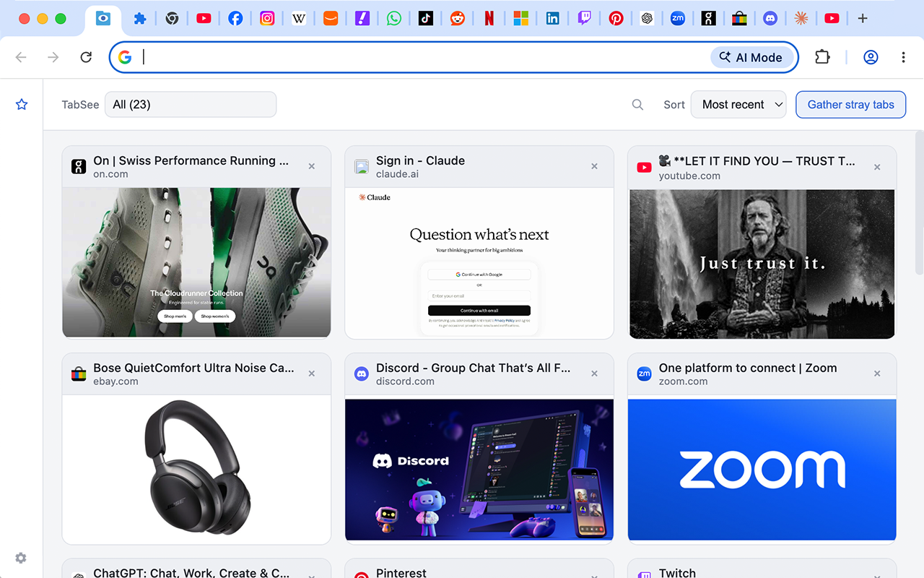The image size is (924, 578).
Task: Open the ChatGPT tab in tab strip
Action: [x=648, y=19]
